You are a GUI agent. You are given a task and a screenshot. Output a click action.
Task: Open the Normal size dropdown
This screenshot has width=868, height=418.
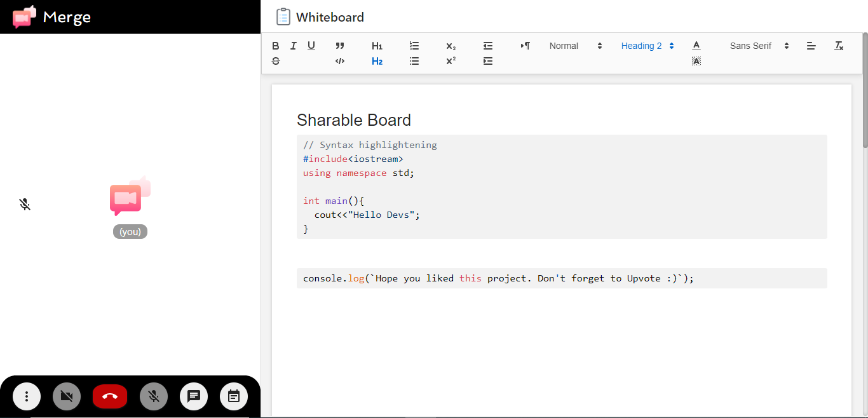(576, 46)
